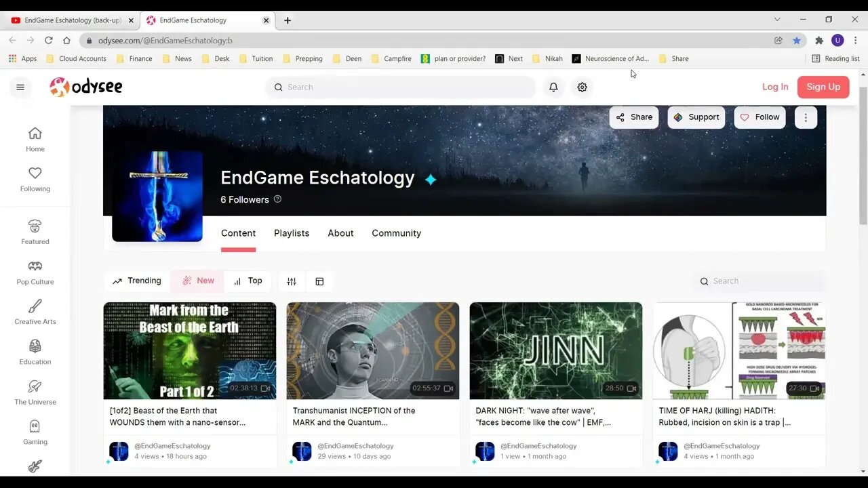Open Chrome tab search dropdown arrow

coord(777,20)
